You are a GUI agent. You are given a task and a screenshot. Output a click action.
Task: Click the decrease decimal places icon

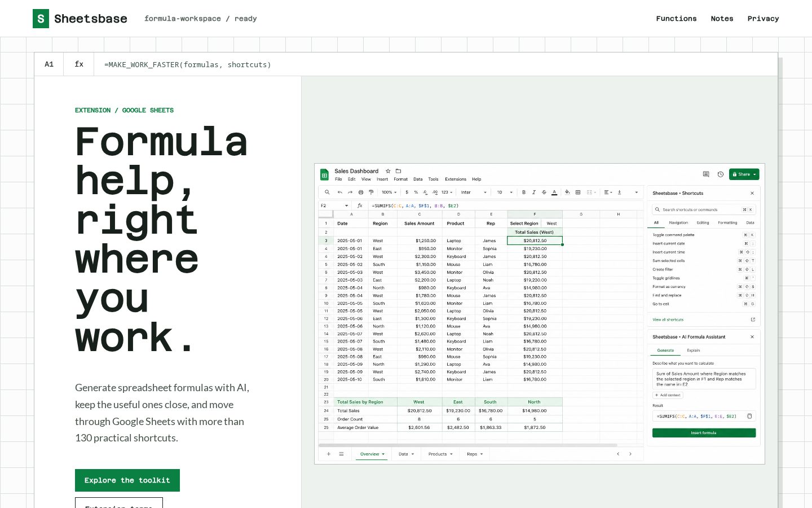(x=425, y=192)
